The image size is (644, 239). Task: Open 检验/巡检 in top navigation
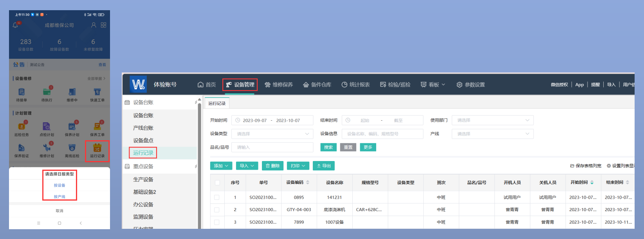[x=395, y=85]
